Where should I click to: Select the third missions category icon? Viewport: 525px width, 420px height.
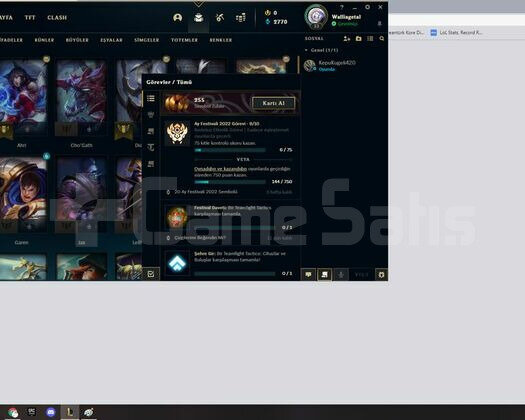pos(151,131)
